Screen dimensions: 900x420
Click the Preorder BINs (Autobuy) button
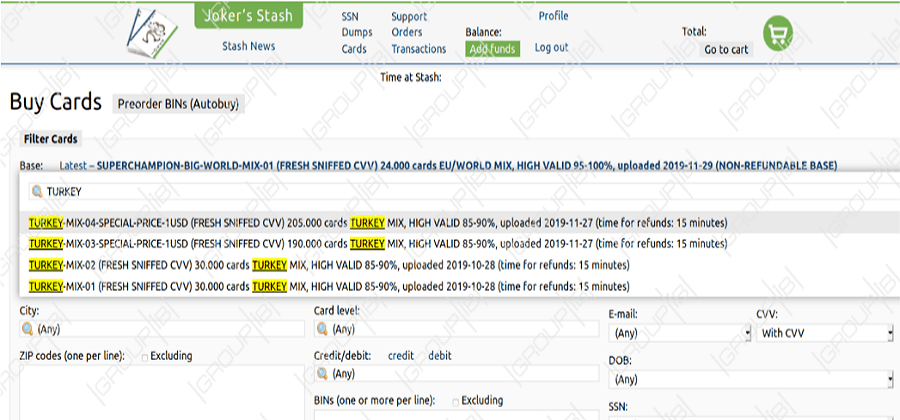click(x=179, y=104)
